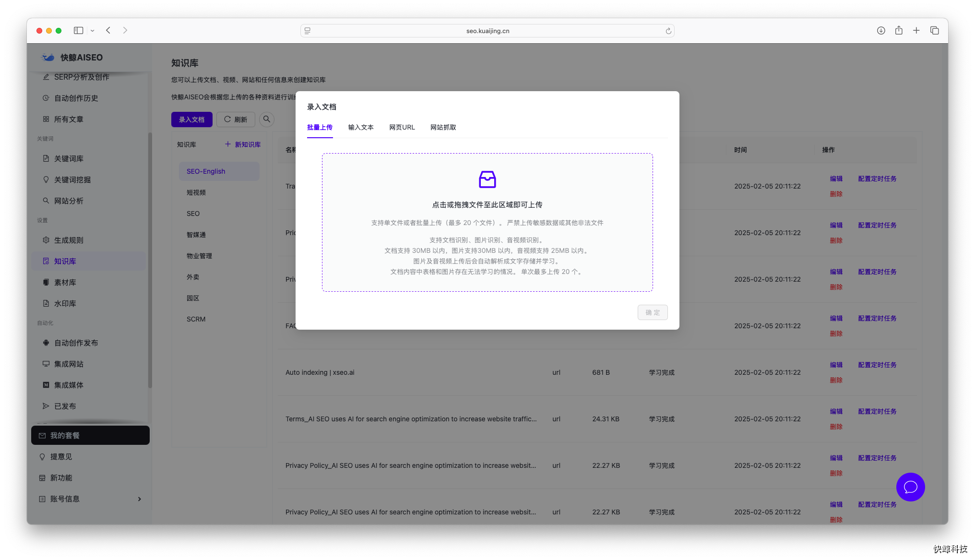
Task: Click 删除 for the Terms_AI SEO row
Action: coord(836,427)
